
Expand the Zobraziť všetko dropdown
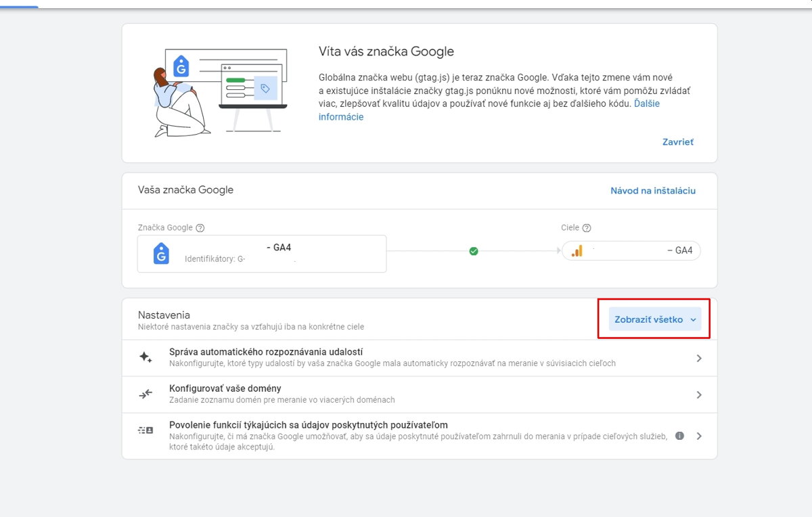(x=654, y=319)
